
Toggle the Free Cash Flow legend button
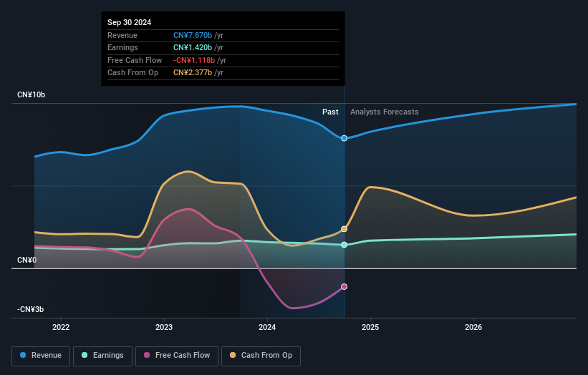coord(177,356)
